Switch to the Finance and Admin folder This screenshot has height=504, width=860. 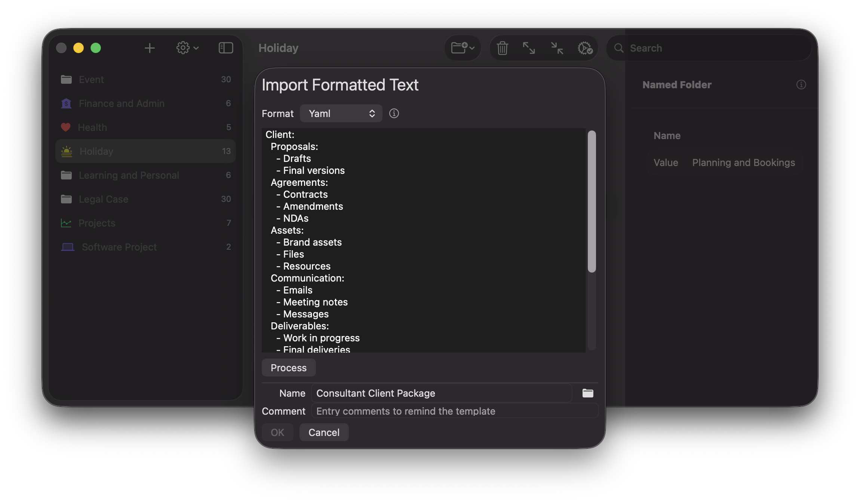(x=122, y=103)
